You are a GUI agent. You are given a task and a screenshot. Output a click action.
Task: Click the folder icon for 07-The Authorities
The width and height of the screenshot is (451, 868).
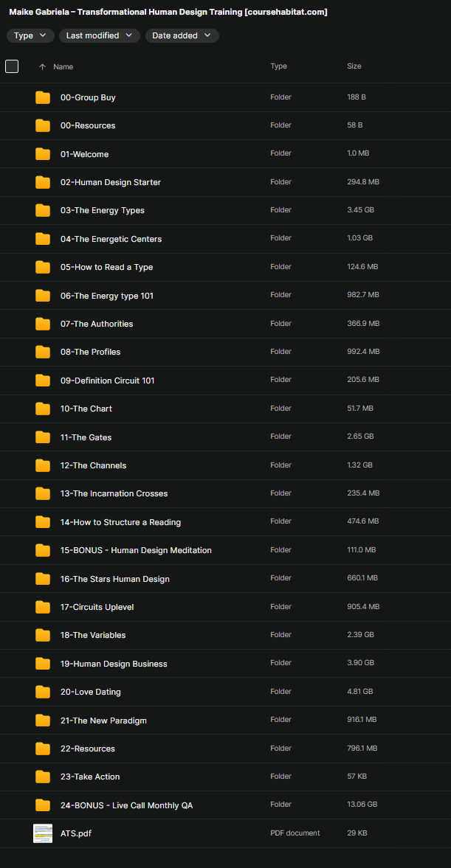click(43, 324)
